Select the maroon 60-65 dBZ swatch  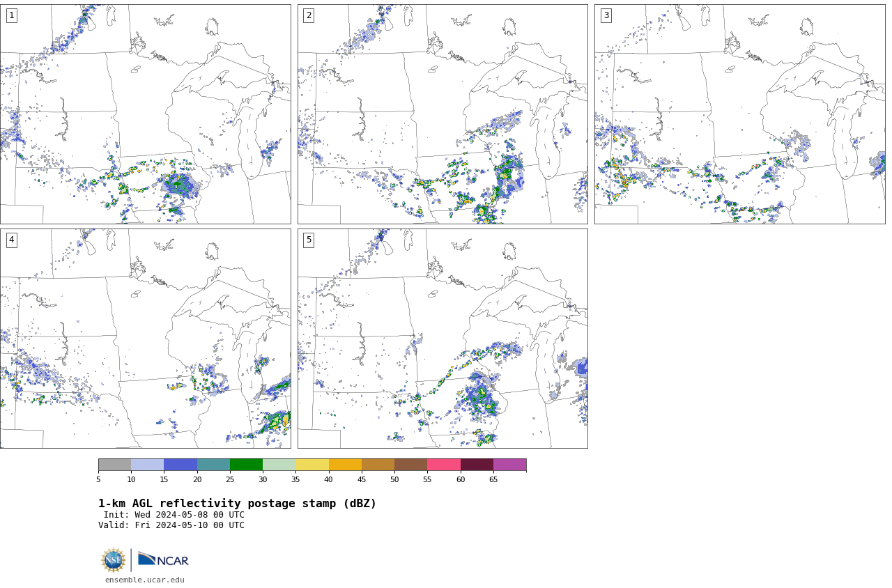click(477, 465)
